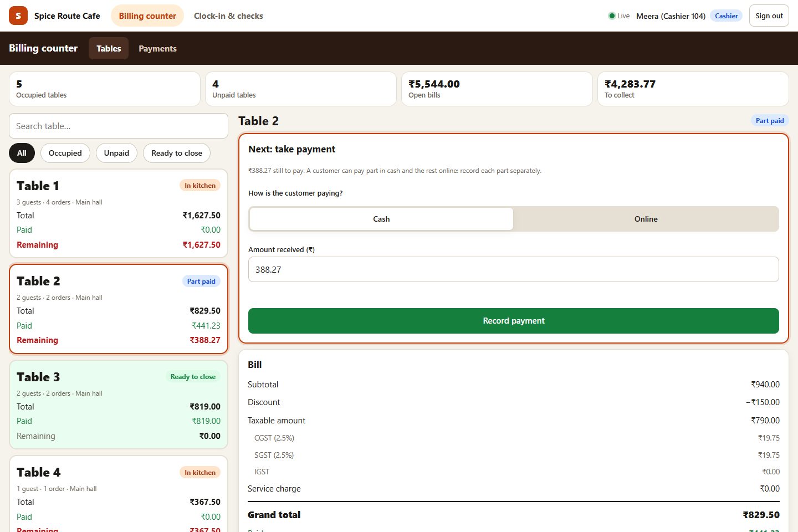
Task: Click Table 1 In kitchen badge
Action: [200, 186]
